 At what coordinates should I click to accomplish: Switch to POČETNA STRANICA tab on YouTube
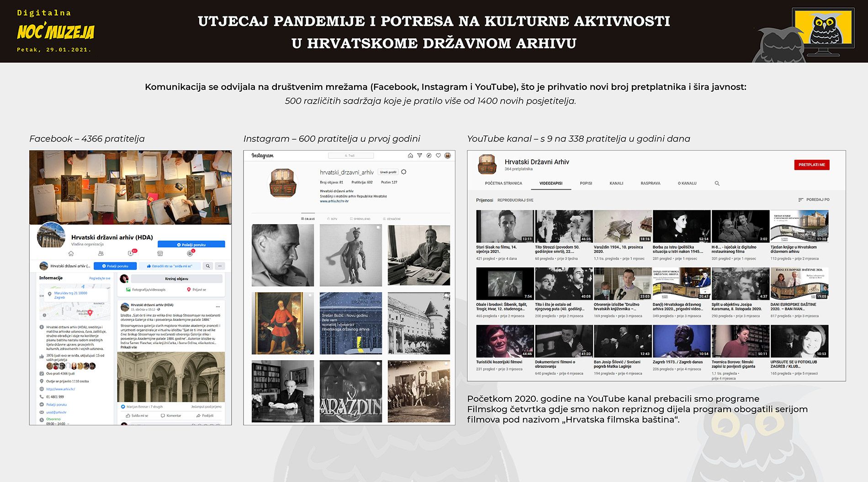pyautogui.click(x=503, y=183)
